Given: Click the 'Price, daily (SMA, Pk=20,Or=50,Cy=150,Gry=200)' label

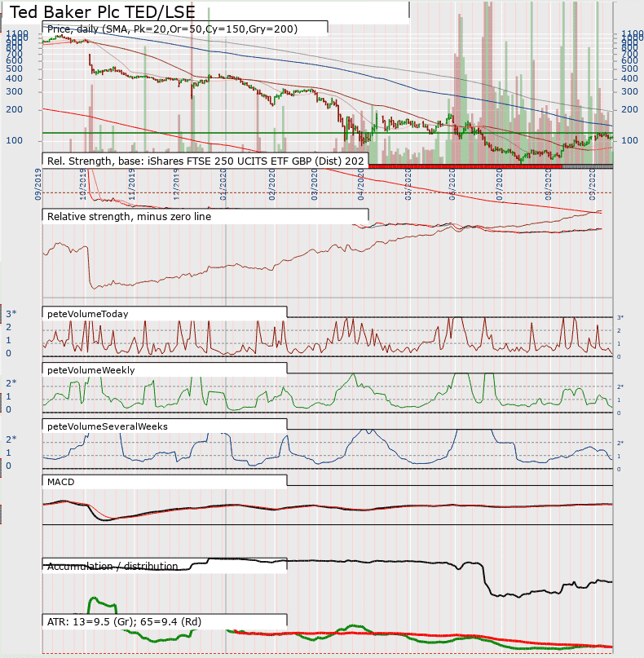Looking at the screenshot, I should tap(173, 29).
